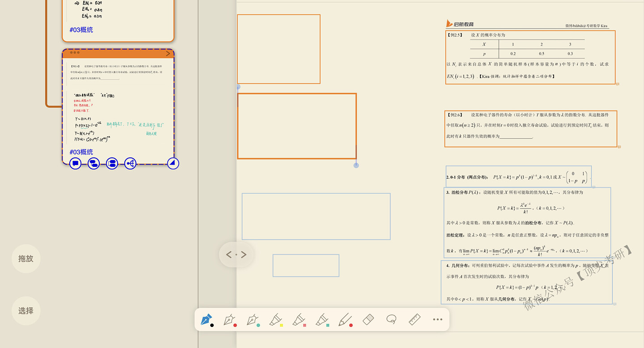Screen dimensions: 644x348
Task: Click the branching mind map icon under the card
Action: click(130, 163)
